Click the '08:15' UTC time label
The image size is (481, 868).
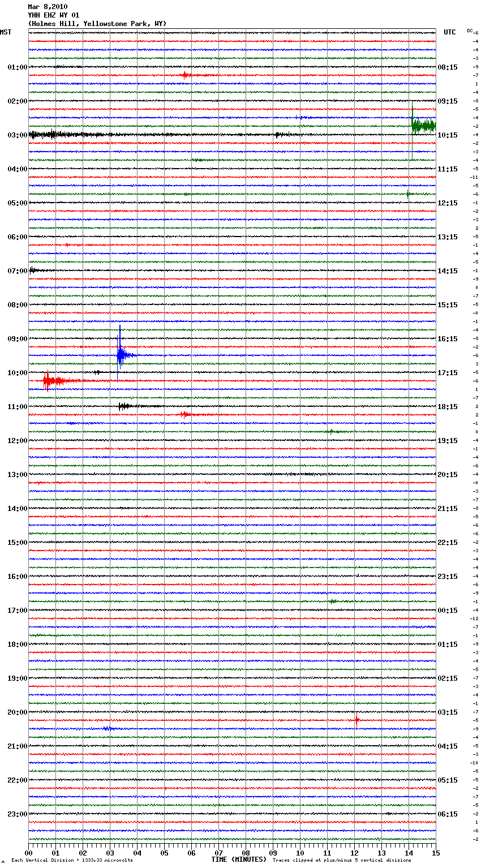tap(448, 67)
